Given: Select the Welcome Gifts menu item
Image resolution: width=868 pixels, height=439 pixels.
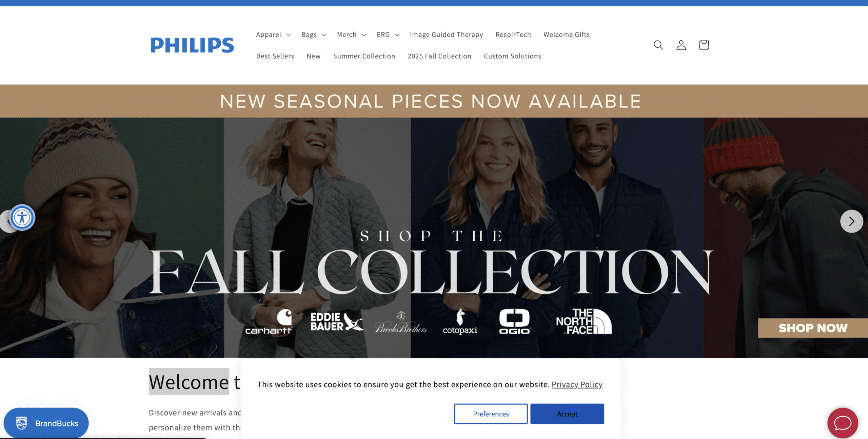Looking at the screenshot, I should click(x=566, y=35).
